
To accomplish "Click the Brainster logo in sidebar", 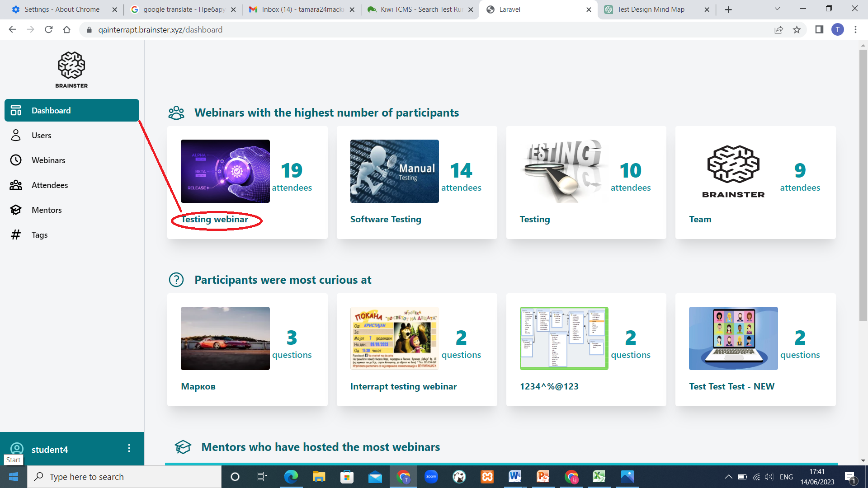I will (x=71, y=69).
